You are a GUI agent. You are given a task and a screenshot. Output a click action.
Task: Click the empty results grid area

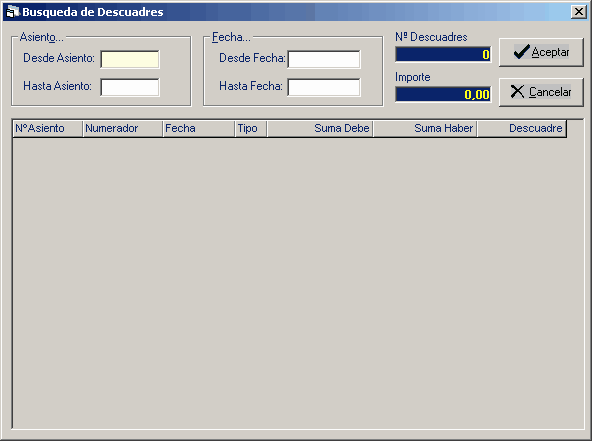(298, 283)
